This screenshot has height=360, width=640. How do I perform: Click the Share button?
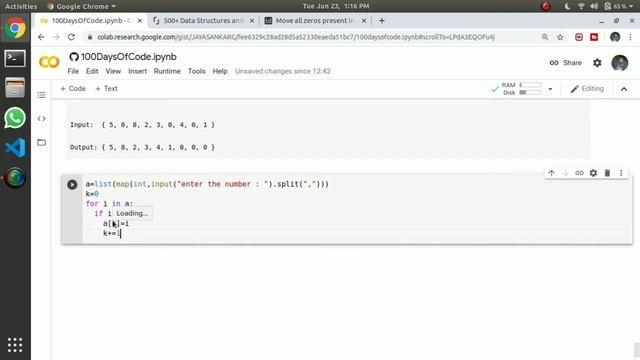tap(565, 63)
